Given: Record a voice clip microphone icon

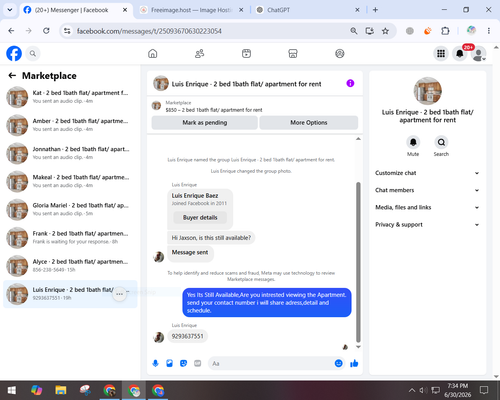Looking at the screenshot, I should pos(155,363).
